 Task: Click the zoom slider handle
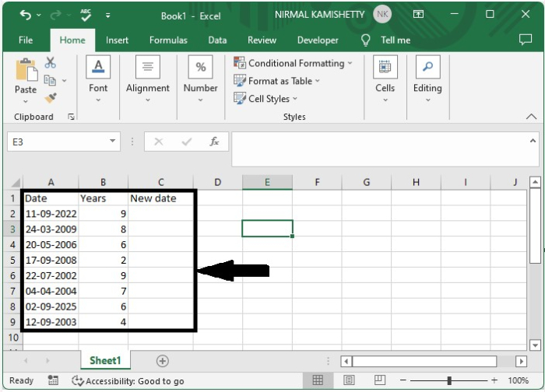tap(449, 380)
